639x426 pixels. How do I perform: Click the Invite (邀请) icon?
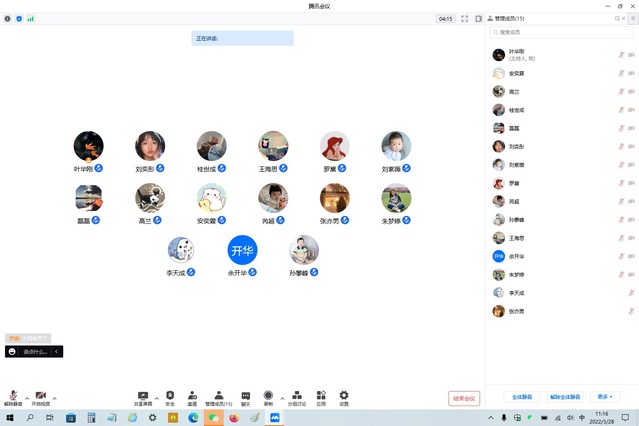pos(192,396)
